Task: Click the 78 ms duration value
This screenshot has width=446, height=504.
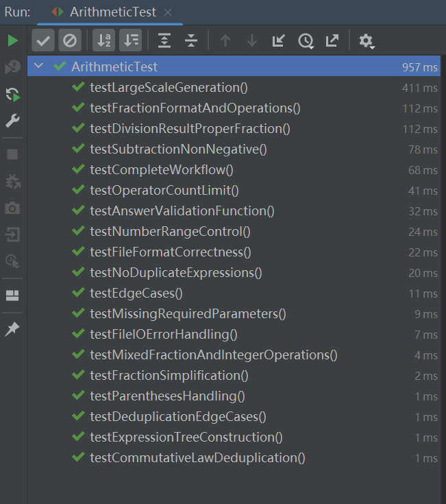Action: coord(423,149)
